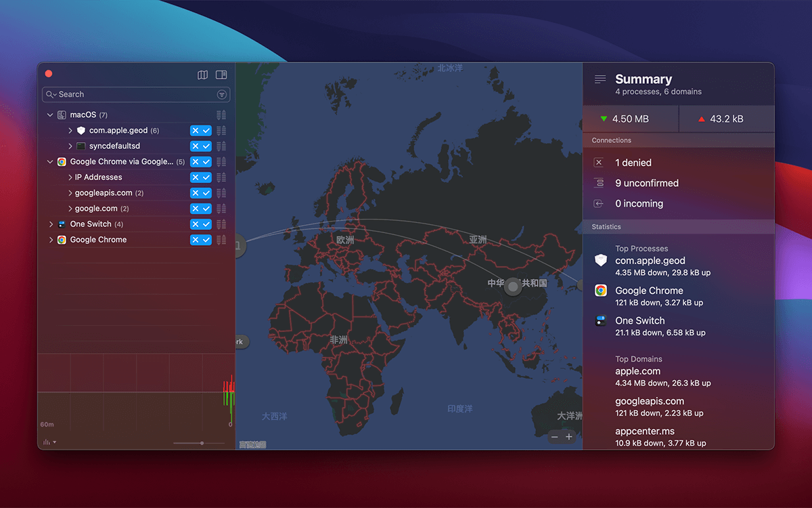
Task: Click the Search field in the connection list
Action: click(136, 94)
